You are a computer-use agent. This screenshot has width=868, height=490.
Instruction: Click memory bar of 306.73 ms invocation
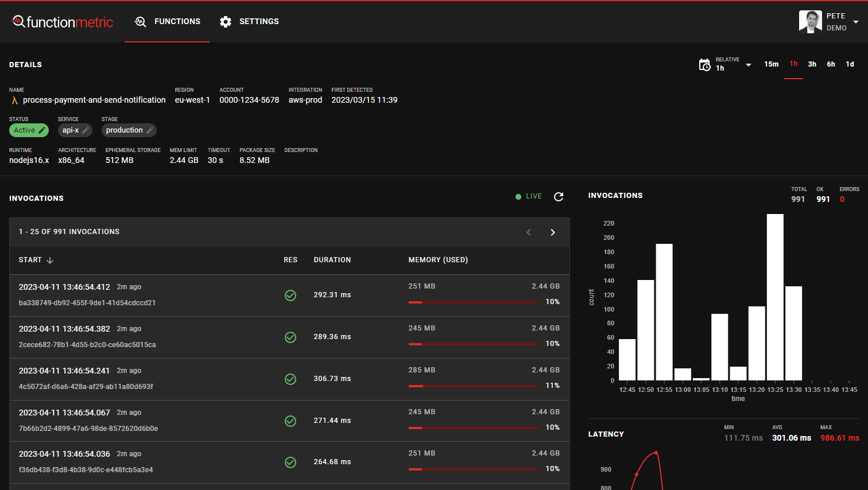pyautogui.click(x=474, y=386)
